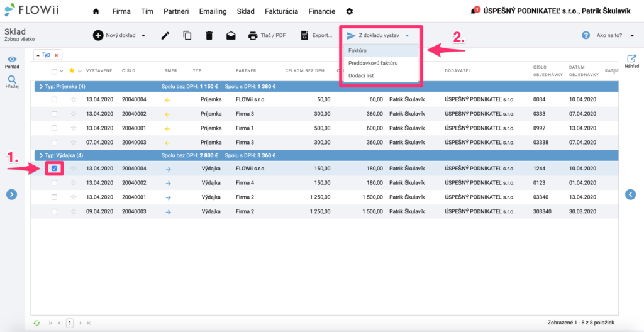Expand the left side panel arrow
The height and width of the screenshot is (332, 644).
tap(12, 194)
